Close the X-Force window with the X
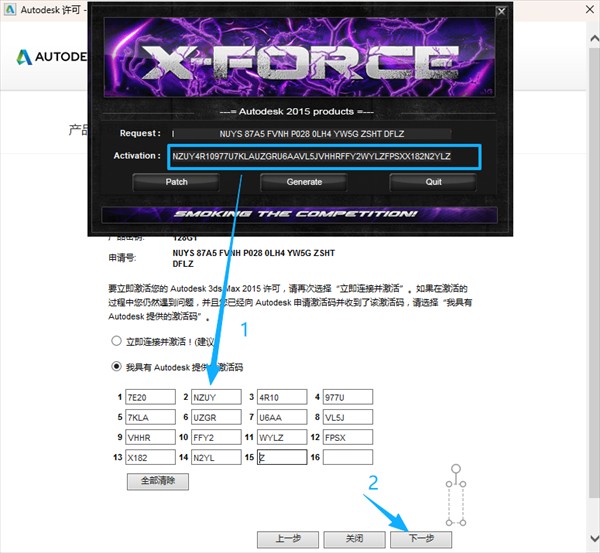 click(x=500, y=11)
